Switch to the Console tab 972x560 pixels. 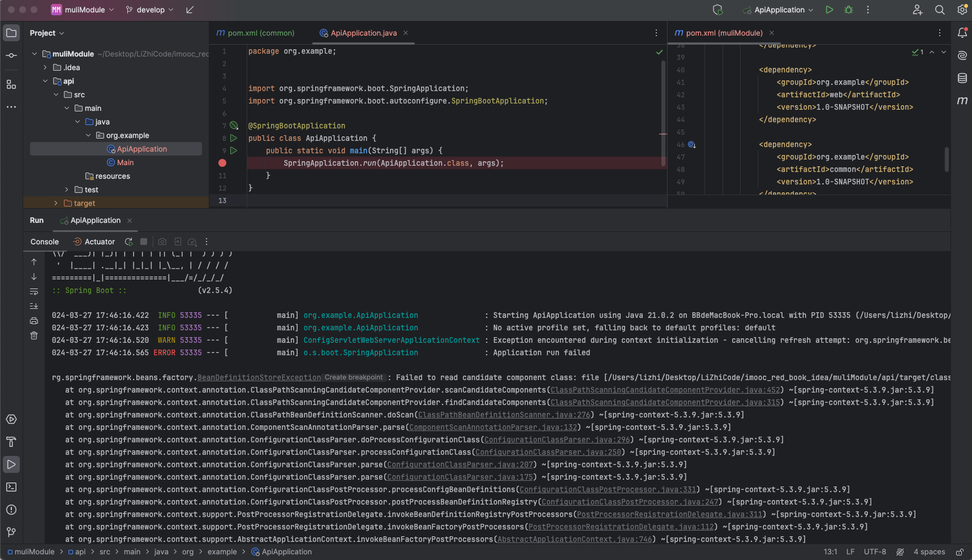click(x=45, y=242)
